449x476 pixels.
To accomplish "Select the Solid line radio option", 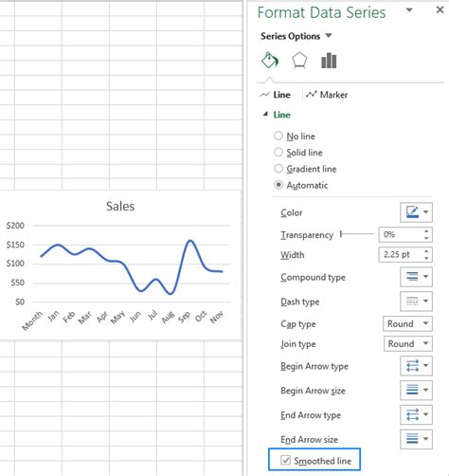I will click(x=278, y=153).
